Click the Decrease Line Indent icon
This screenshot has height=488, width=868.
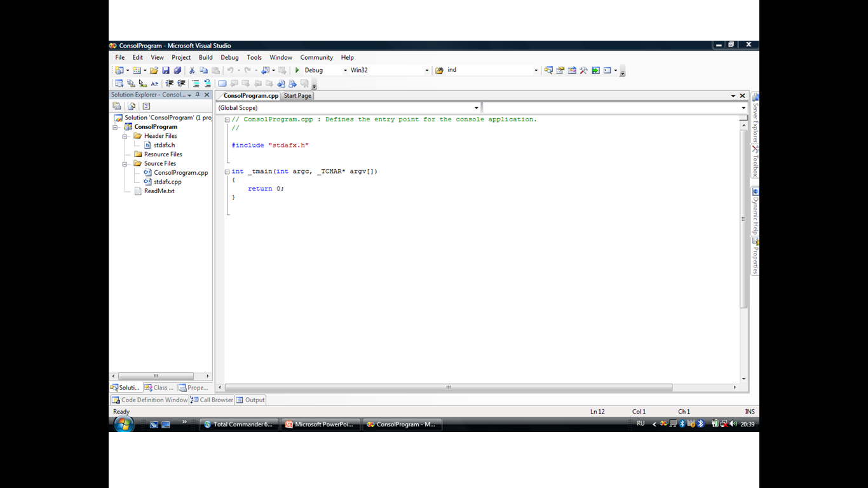170,83
